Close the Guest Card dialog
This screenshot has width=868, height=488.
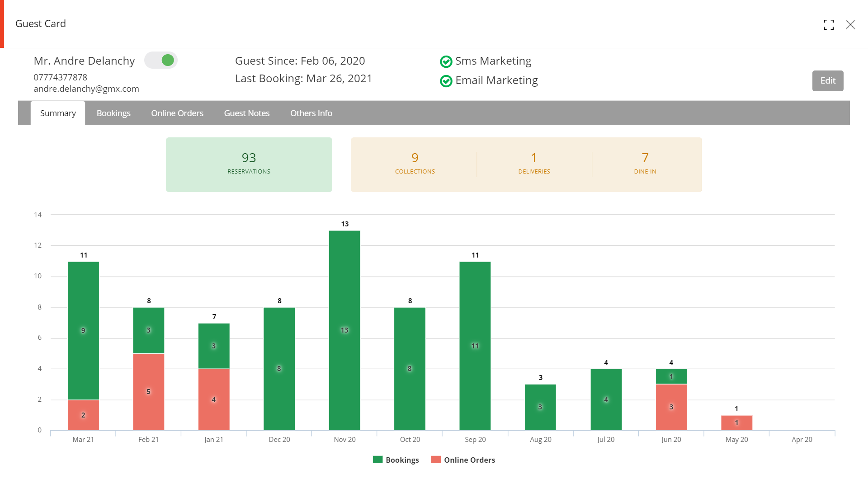coord(850,25)
